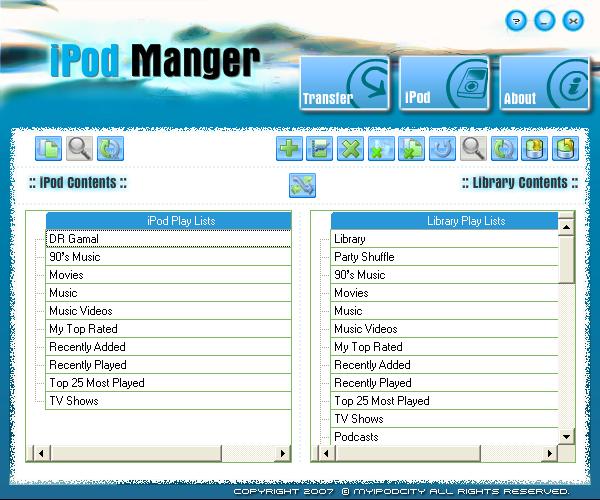Open the iPod section
Screen dimensions: 600x500
pos(444,83)
